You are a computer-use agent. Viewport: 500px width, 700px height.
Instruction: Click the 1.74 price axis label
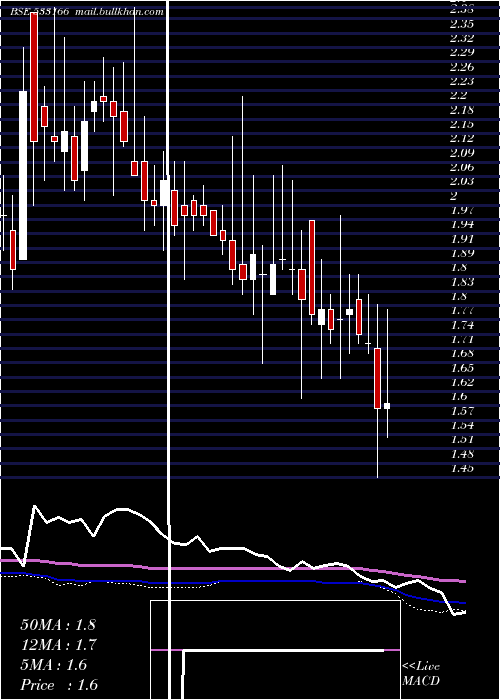pos(462,325)
